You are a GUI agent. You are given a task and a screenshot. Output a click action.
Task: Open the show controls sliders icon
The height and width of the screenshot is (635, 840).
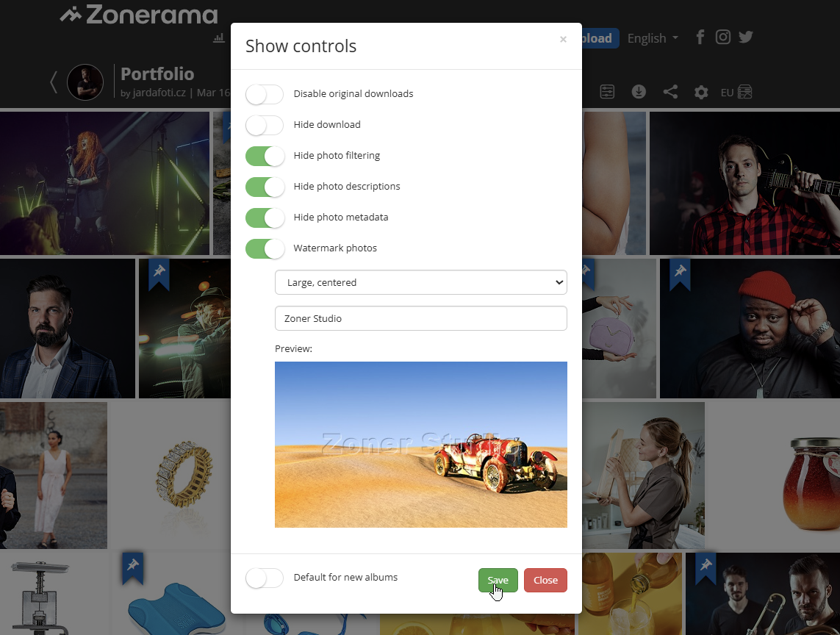(x=607, y=92)
